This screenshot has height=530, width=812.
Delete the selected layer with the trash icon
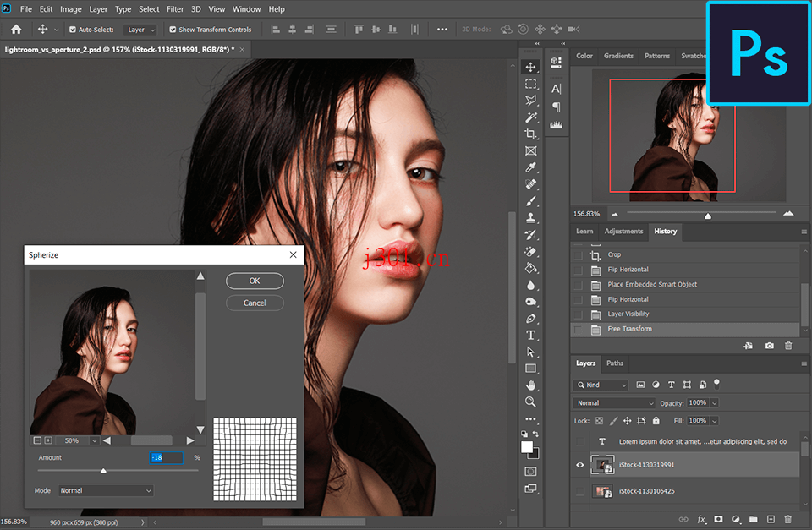pyautogui.click(x=788, y=519)
